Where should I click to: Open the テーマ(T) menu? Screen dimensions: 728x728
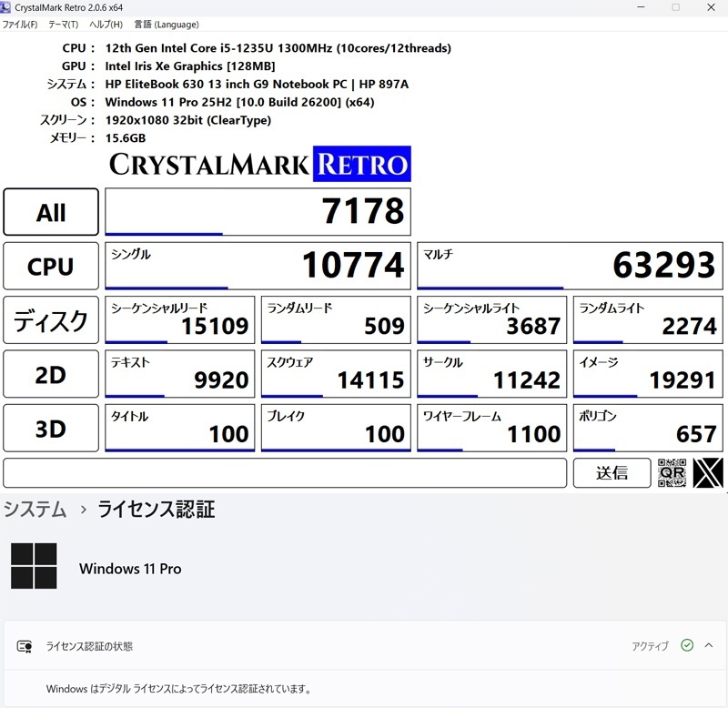(63, 25)
